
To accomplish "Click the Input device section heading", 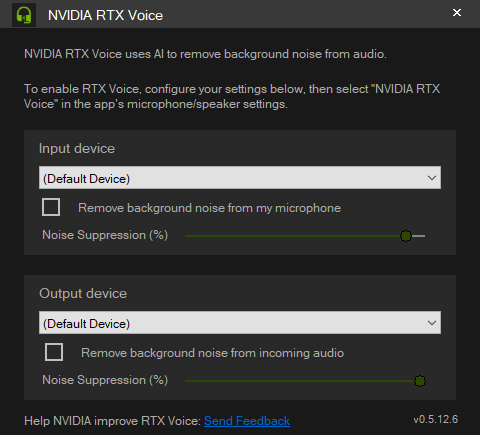I will (x=77, y=149).
